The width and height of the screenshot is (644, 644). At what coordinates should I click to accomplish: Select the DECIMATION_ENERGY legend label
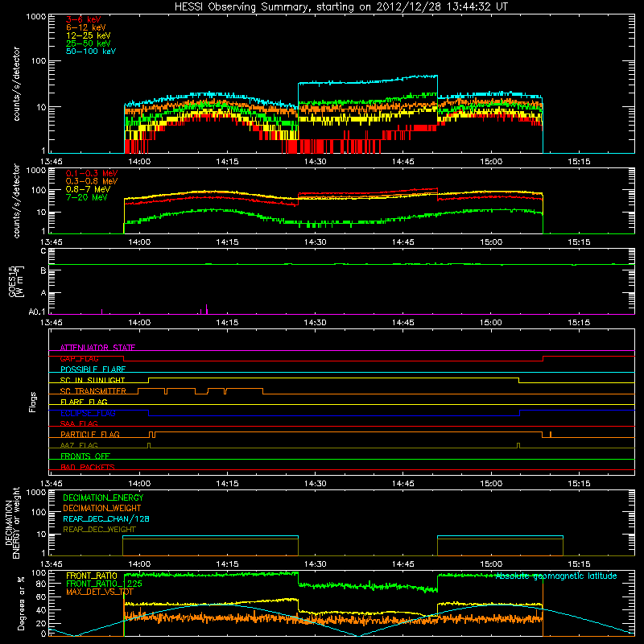pos(103,497)
